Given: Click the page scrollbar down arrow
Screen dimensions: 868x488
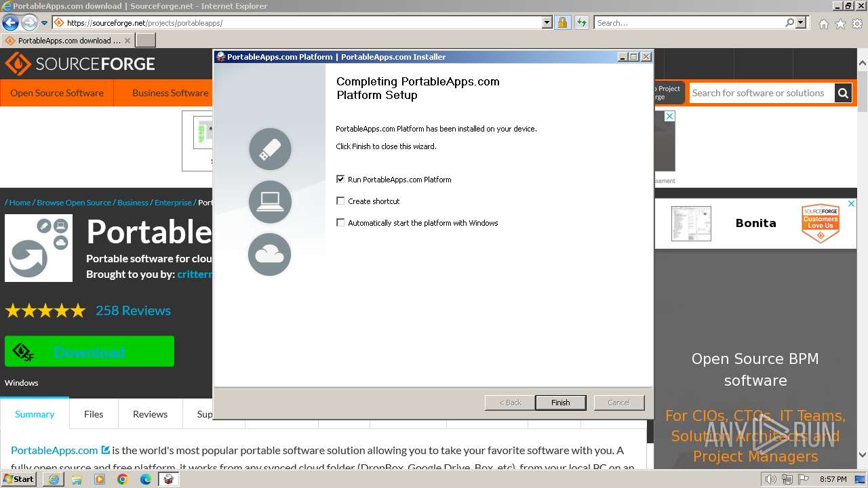Looking at the screenshot, I should [x=863, y=455].
